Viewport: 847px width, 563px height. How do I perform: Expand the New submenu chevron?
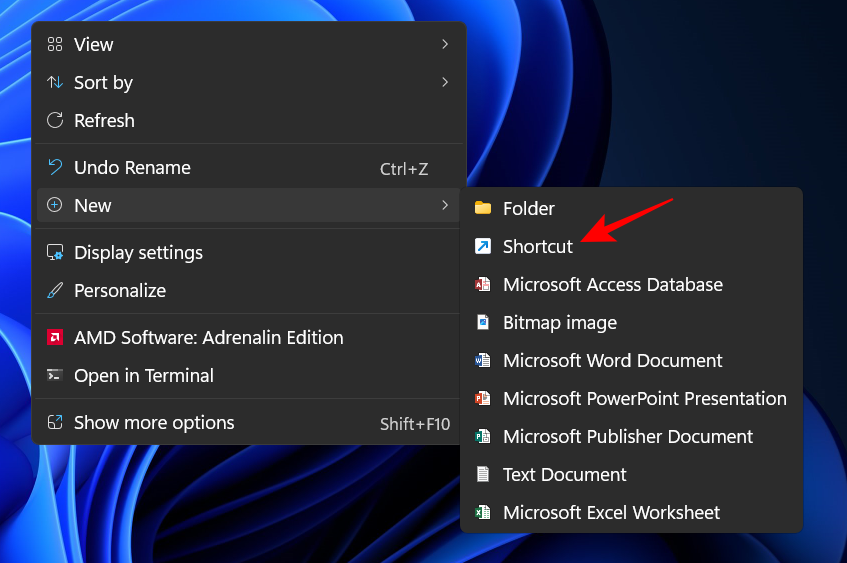[x=445, y=205]
